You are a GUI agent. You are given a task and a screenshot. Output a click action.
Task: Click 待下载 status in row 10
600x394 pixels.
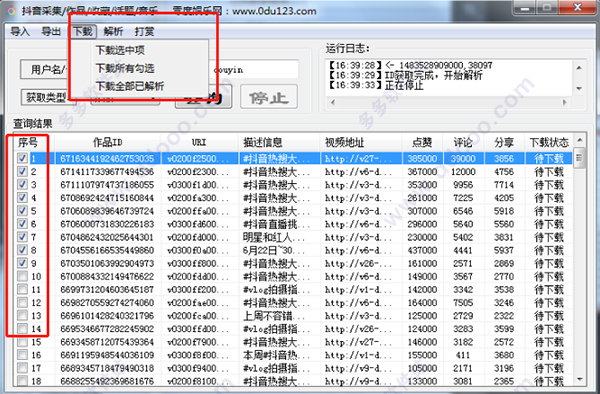tap(549, 277)
